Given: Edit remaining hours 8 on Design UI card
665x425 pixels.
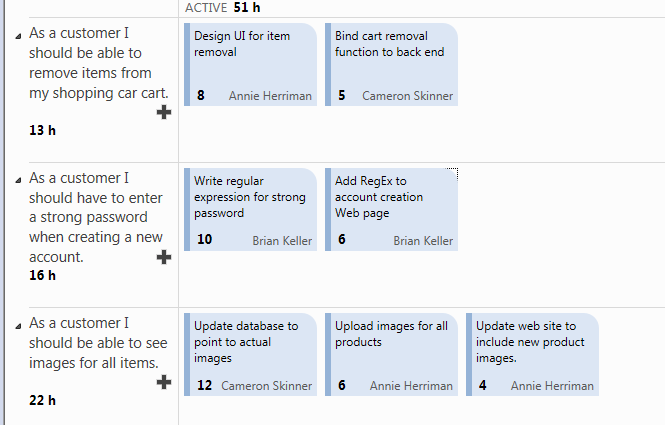Looking at the screenshot, I should [x=201, y=95].
